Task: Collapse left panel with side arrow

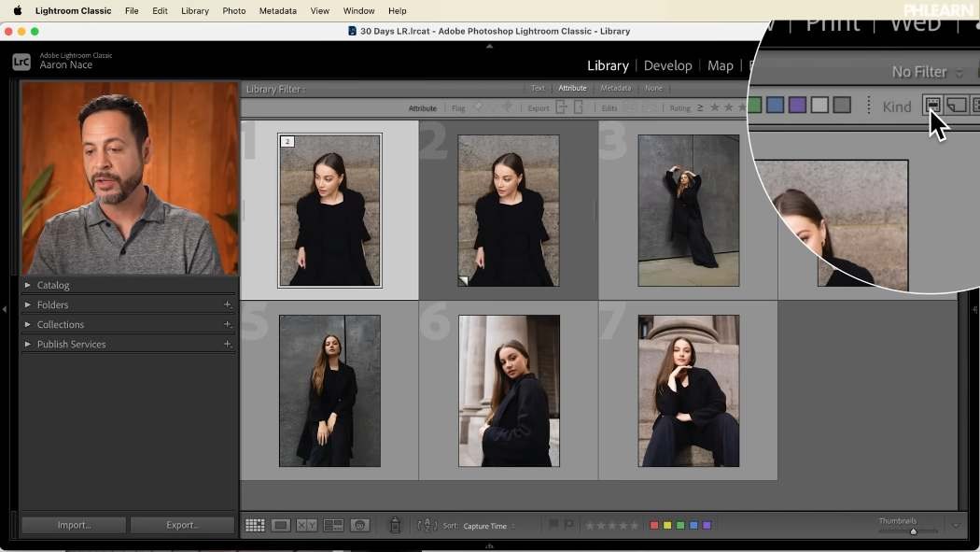Action: 5,309
